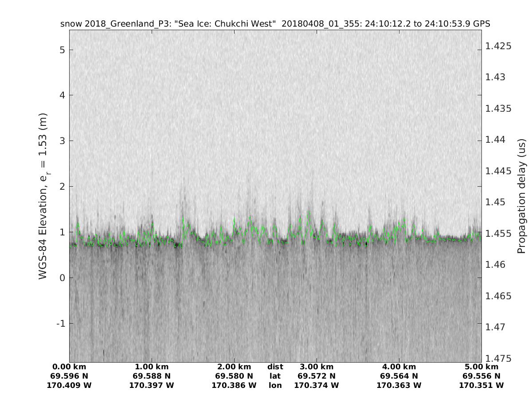Screen dimensions: 532x399
Task: Click the "0.00 km" distance label
Action: point(69,367)
